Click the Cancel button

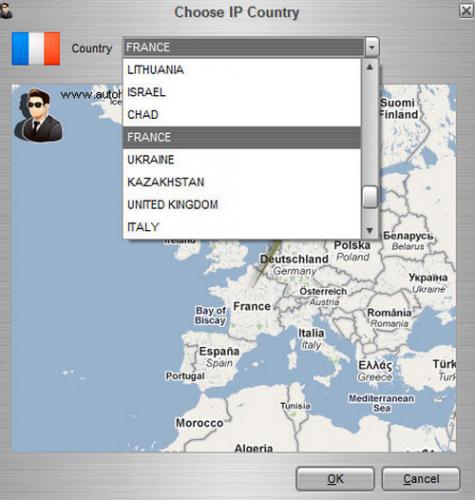click(421, 479)
